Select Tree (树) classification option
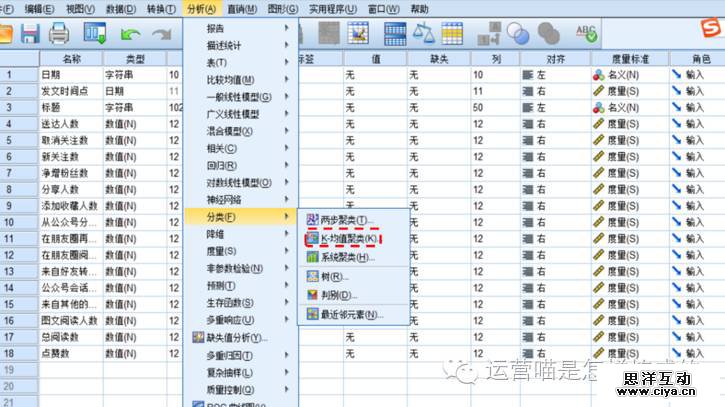This screenshot has height=407, width=725. click(354, 277)
